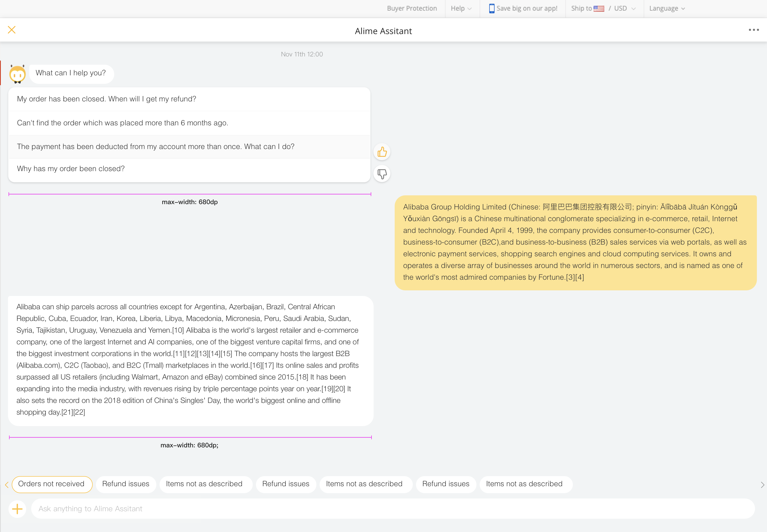Select the Orders not received chip
767x532 pixels.
(x=52, y=484)
